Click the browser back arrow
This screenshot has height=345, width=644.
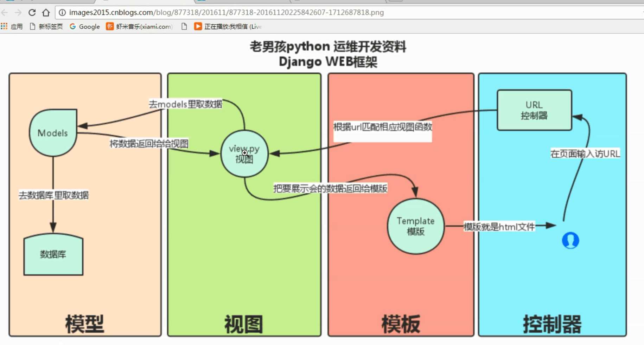(x=5, y=13)
